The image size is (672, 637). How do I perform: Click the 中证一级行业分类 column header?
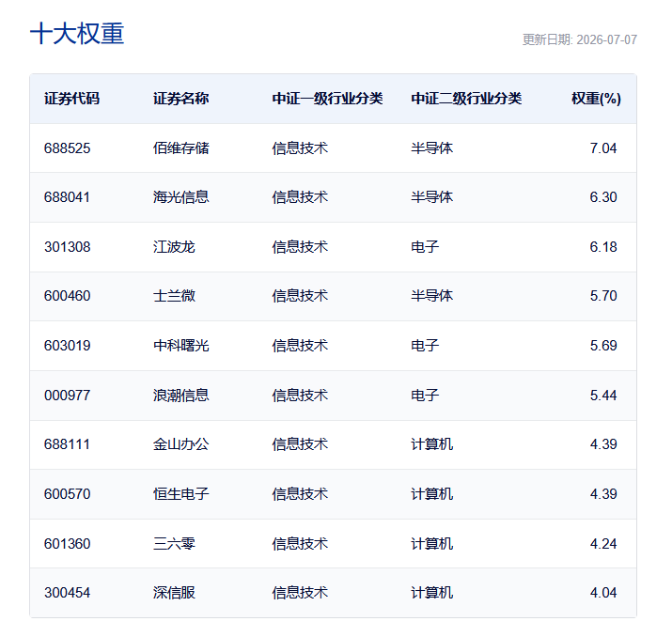pyautogui.click(x=327, y=99)
